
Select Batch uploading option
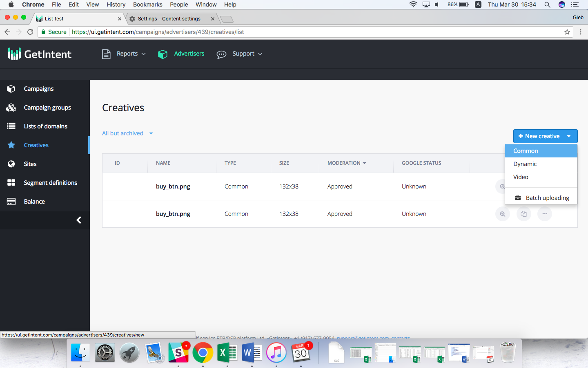(547, 198)
